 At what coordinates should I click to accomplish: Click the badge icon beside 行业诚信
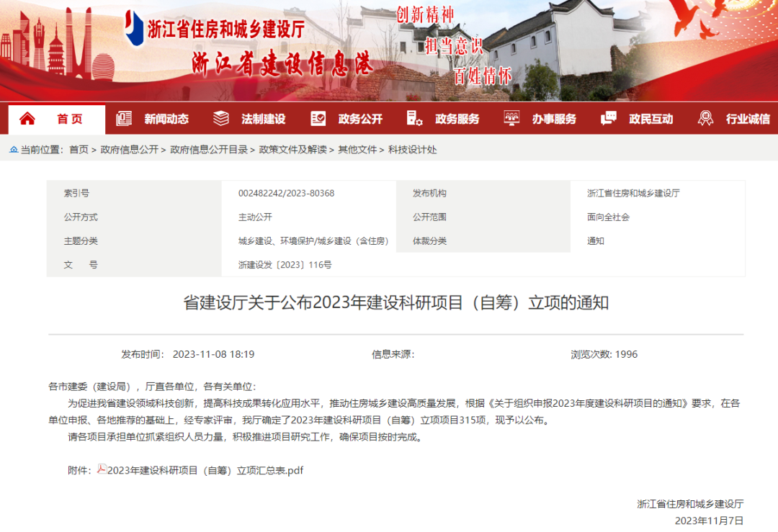705,119
